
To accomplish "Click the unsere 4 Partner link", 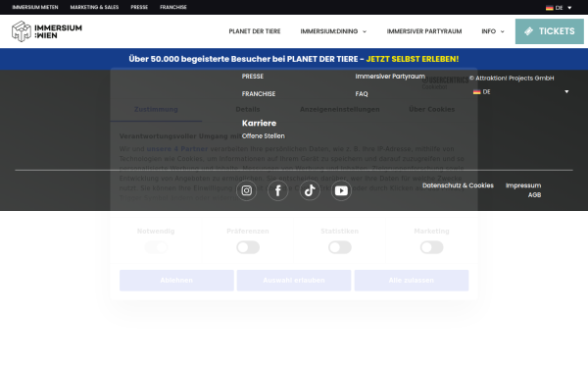I will [177, 149].
